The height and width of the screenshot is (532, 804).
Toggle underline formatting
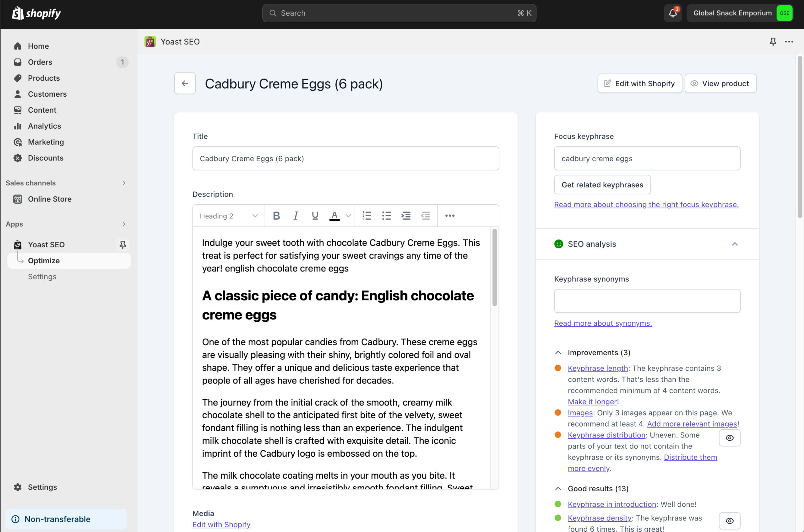pyautogui.click(x=315, y=216)
